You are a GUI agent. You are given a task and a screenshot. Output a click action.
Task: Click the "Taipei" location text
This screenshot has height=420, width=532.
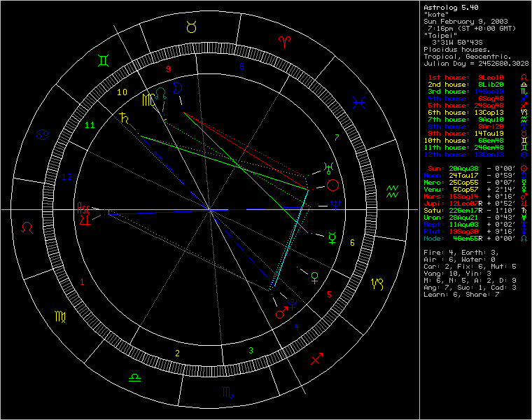coord(440,35)
